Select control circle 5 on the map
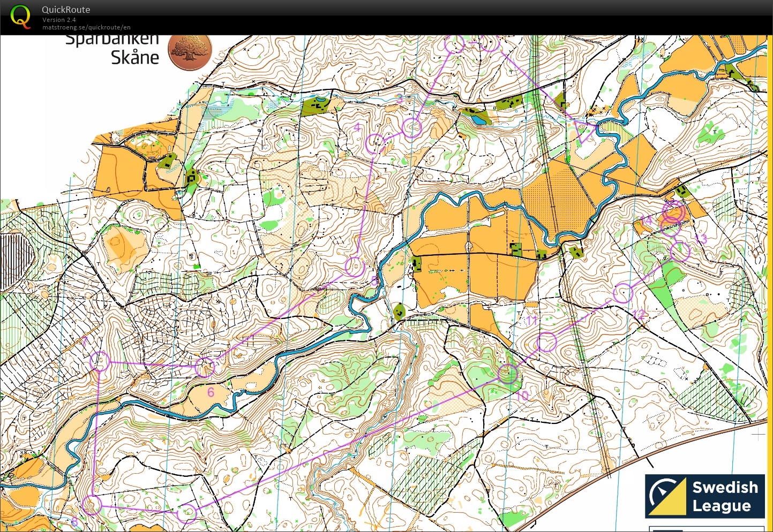773x532 pixels. click(x=354, y=267)
